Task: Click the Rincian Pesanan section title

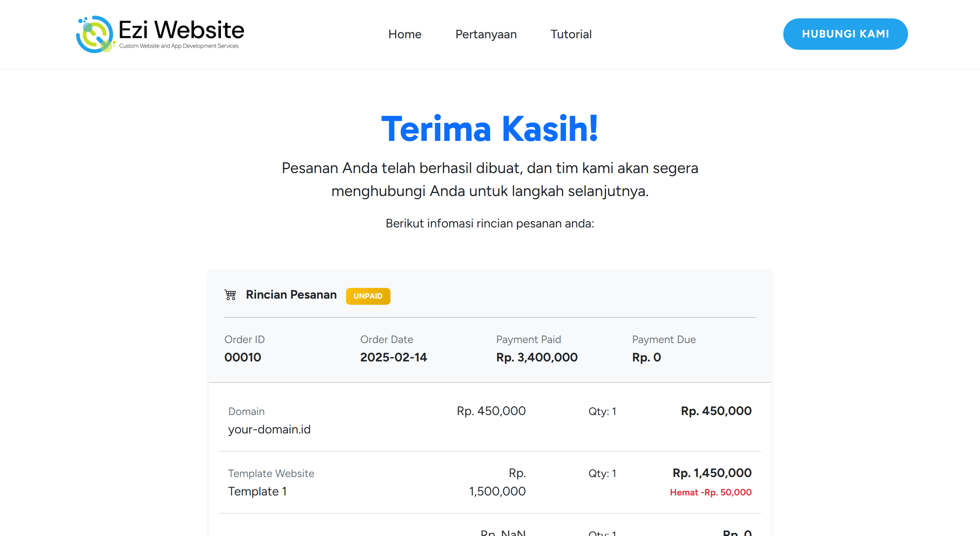Action: pos(291,294)
